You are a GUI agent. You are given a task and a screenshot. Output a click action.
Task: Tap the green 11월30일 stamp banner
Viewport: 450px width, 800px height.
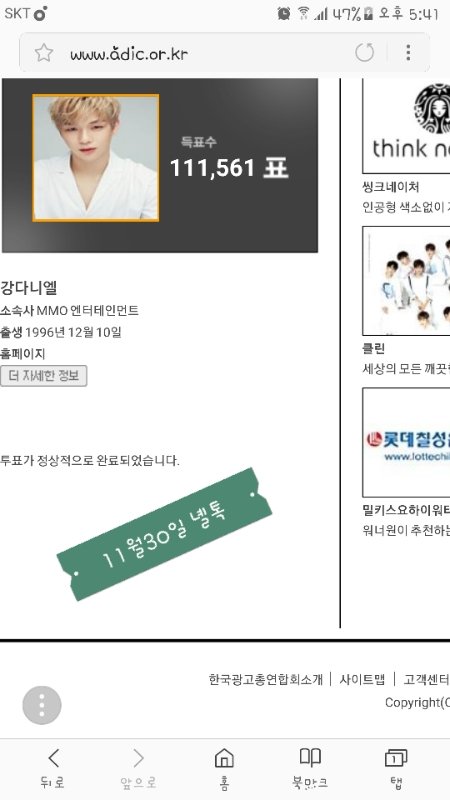[x=164, y=534]
